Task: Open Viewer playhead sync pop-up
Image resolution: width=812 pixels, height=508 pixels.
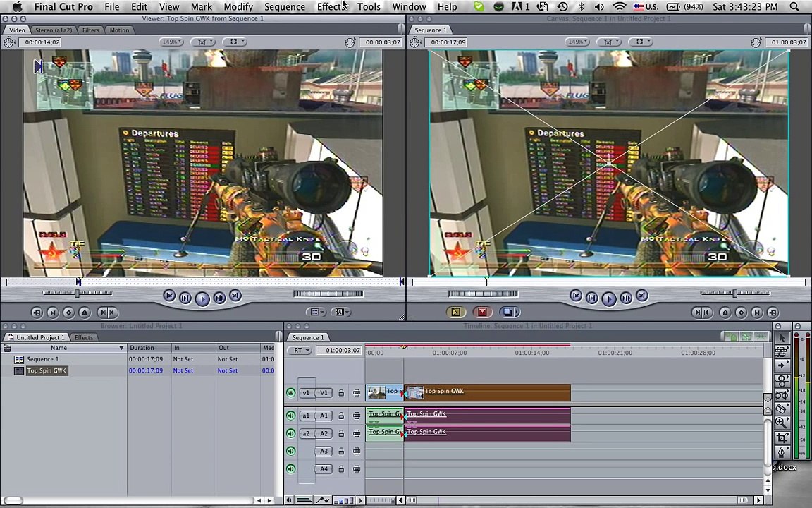Action: 202,42
